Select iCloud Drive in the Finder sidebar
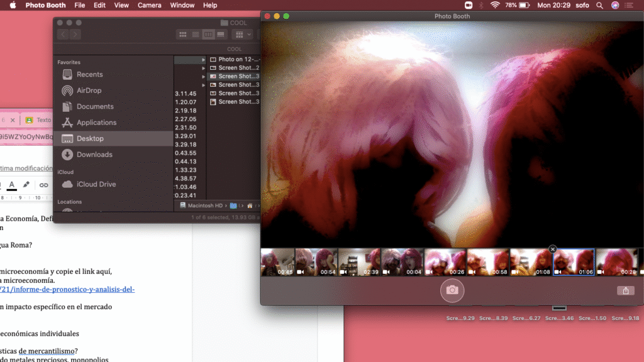Image resolution: width=644 pixels, height=362 pixels. click(x=96, y=184)
